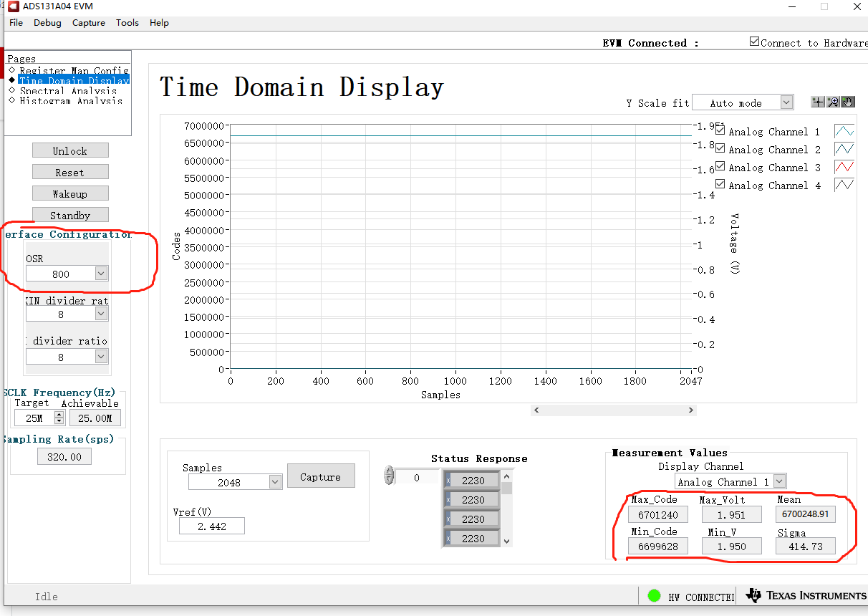
Task: Click Status Response list scroll up arrow
Action: [507, 476]
